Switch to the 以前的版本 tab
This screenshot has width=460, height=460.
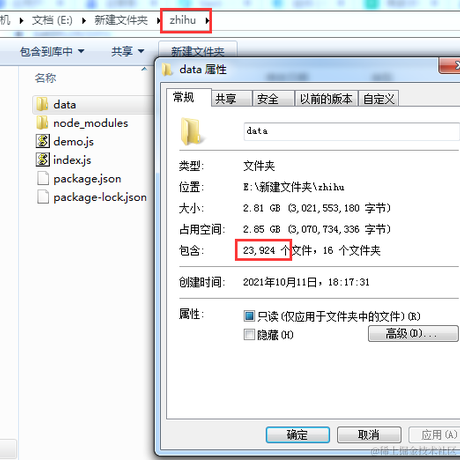pyautogui.click(x=326, y=99)
